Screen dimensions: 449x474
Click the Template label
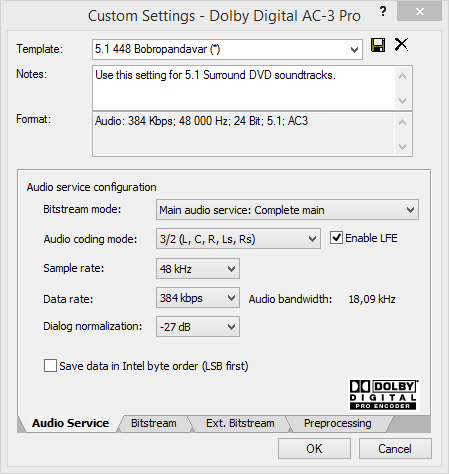coord(39,49)
